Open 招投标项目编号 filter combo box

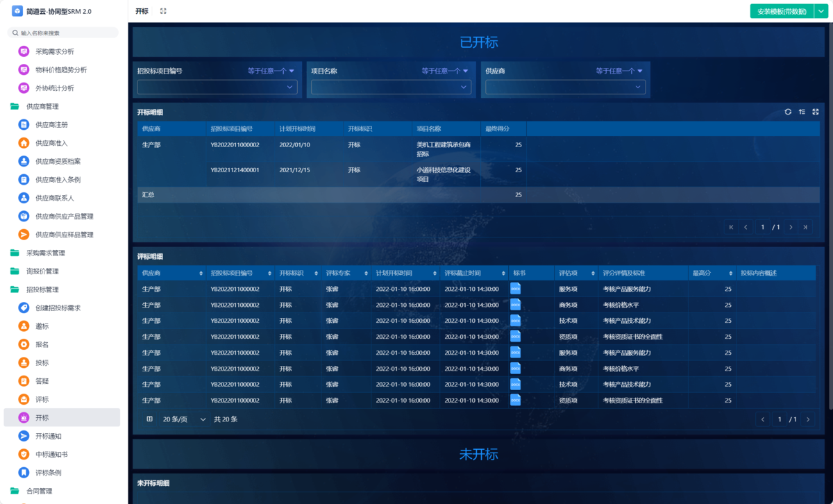point(217,87)
